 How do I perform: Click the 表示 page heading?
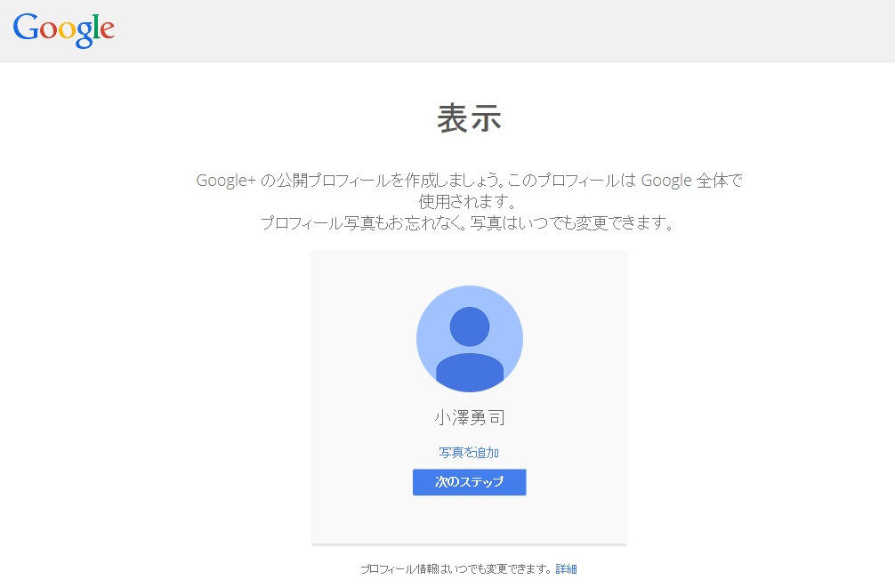pos(469,118)
